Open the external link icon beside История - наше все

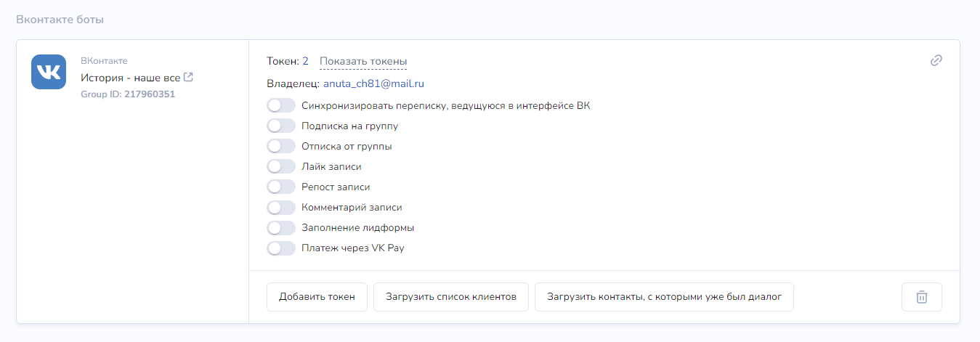[x=188, y=77]
